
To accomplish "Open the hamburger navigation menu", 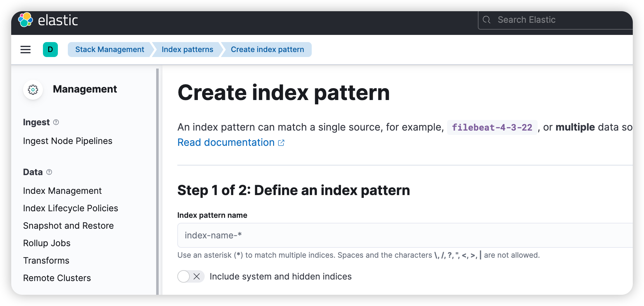I will click(x=26, y=50).
